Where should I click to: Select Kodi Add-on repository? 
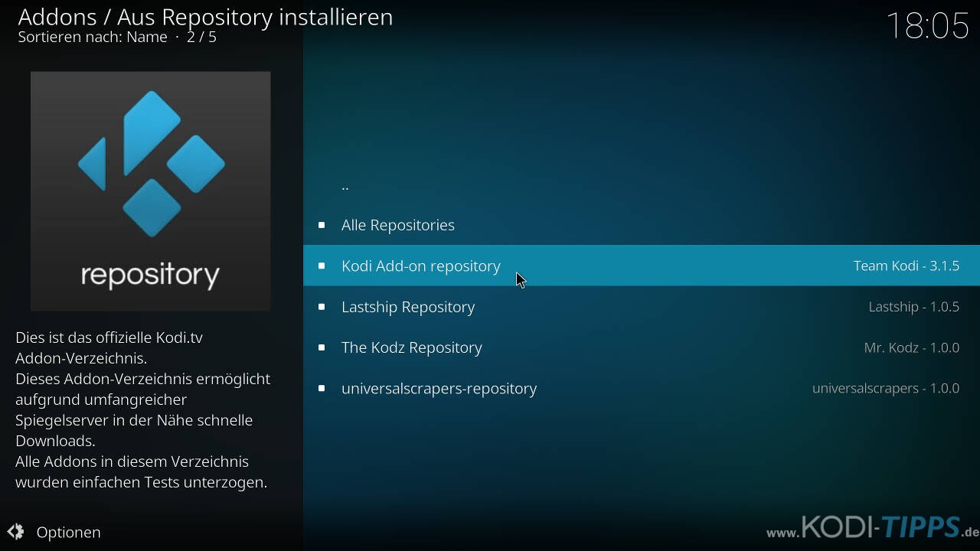click(x=642, y=266)
